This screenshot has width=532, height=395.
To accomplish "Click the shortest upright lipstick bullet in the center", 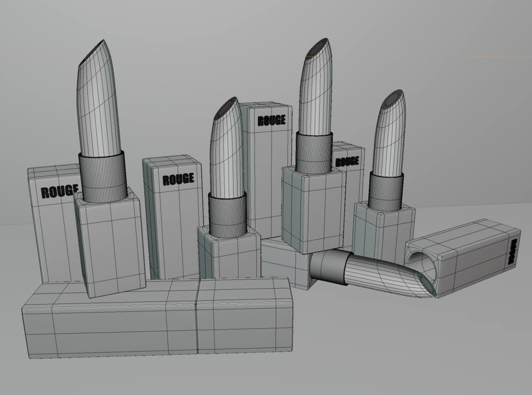I will tap(227, 148).
